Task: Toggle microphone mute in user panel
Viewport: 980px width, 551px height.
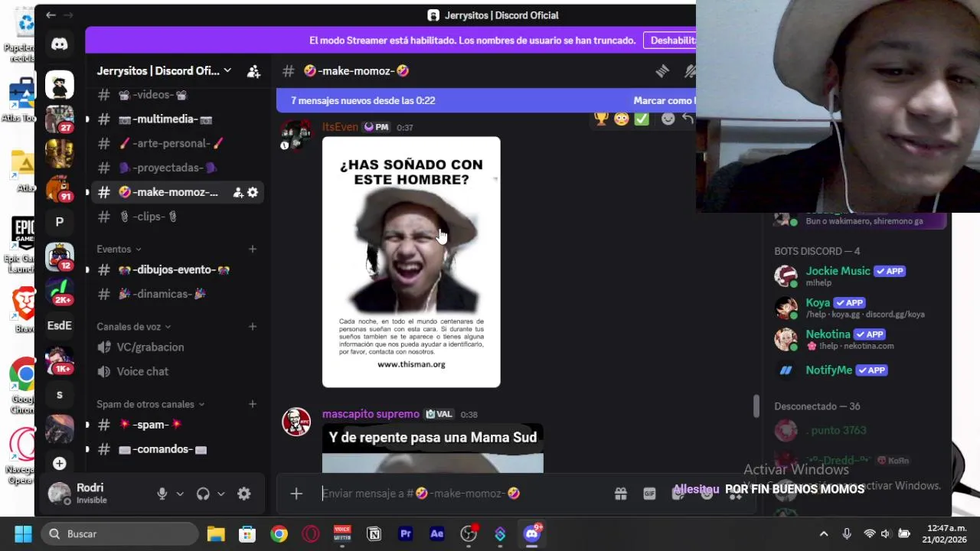Action: [x=162, y=494]
